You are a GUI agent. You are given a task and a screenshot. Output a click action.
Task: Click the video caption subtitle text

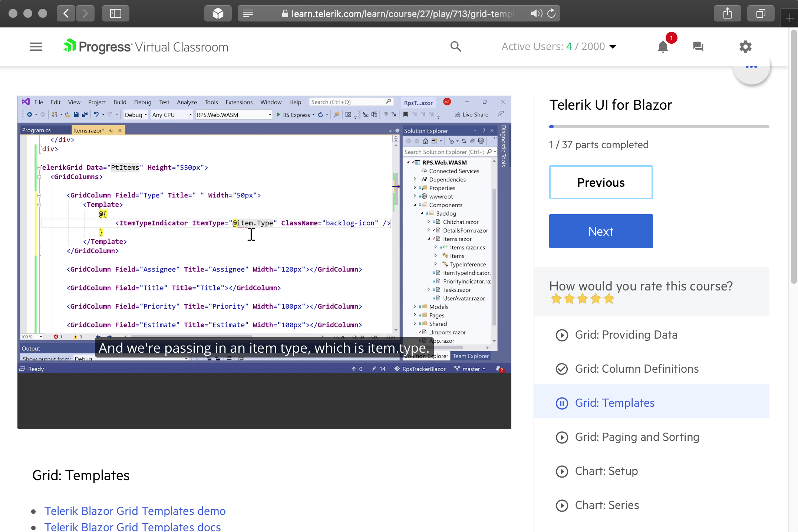(x=264, y=348)
